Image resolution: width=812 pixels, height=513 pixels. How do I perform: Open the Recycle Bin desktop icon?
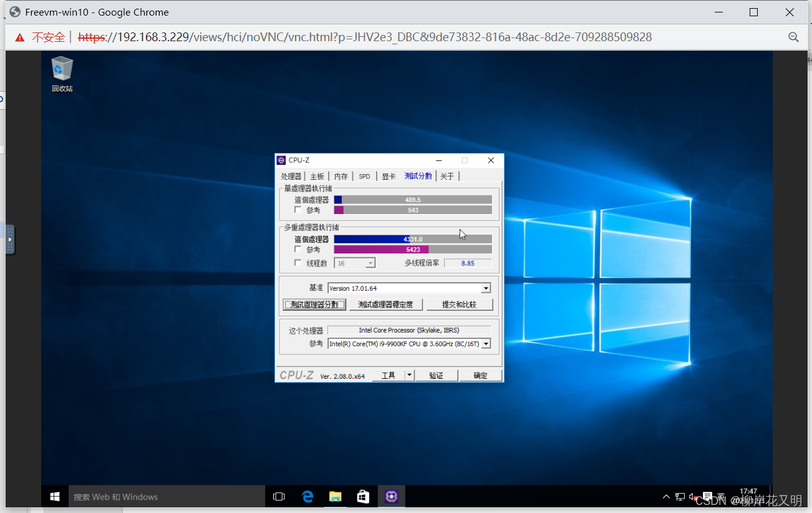tap(62, 74)
